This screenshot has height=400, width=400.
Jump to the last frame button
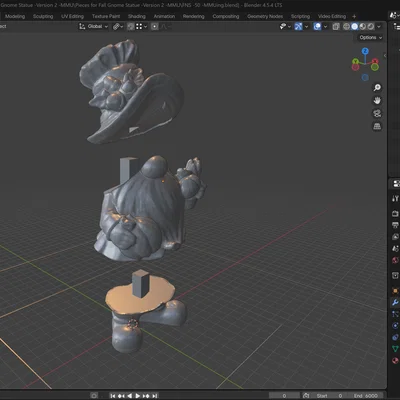155,396
